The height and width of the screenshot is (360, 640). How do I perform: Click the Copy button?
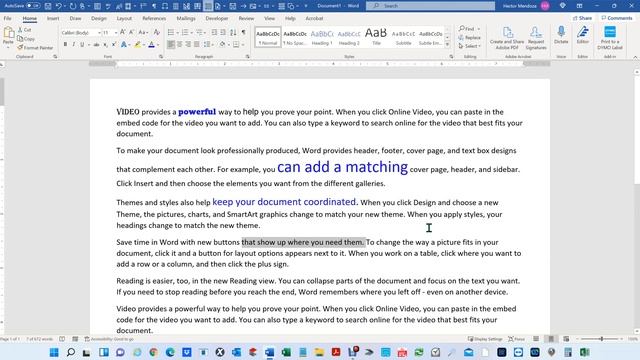tap(26, 39)
